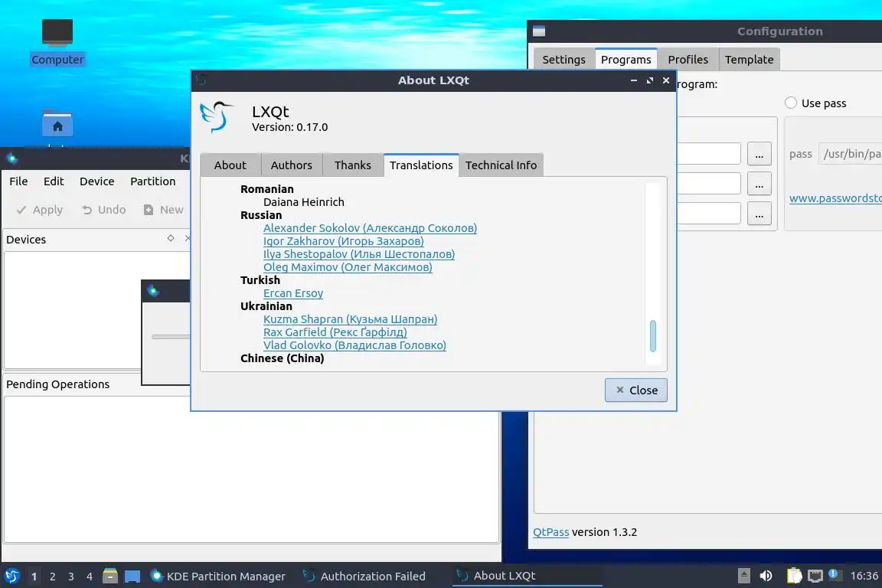Select the Use pass radio button
This screenshot has width=882, height=588.
coord(790,103)
